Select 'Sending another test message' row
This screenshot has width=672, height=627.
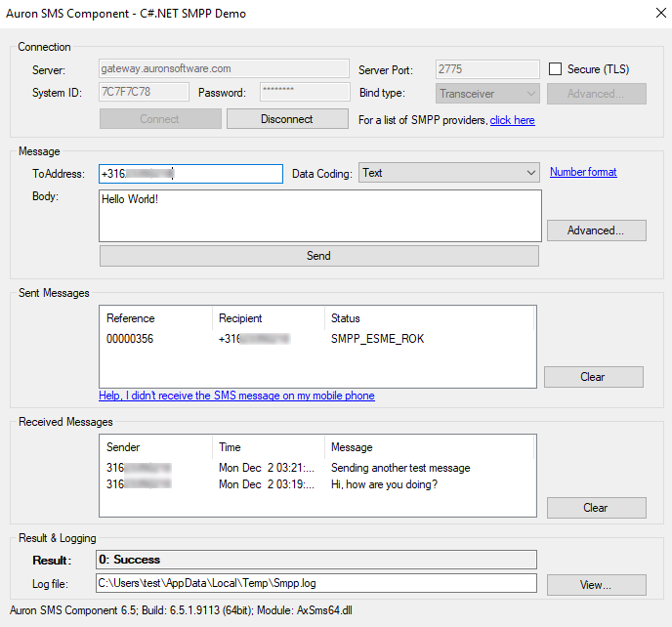tap(400, 468)
